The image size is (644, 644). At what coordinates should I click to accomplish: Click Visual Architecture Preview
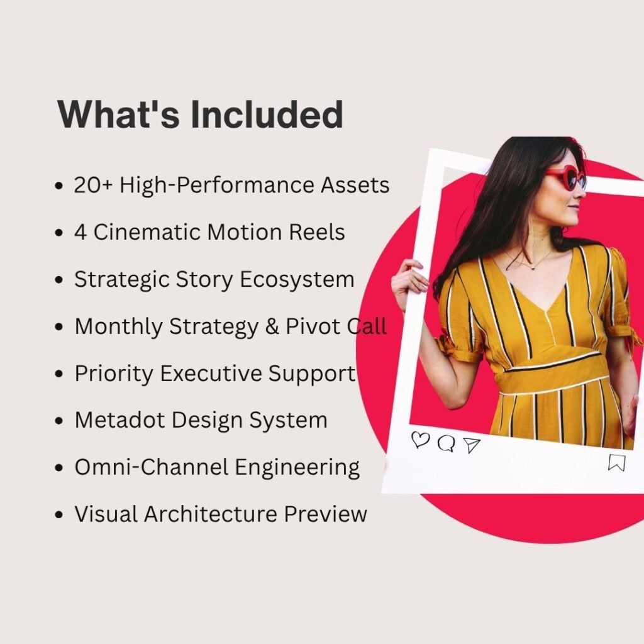coord(220,514)
